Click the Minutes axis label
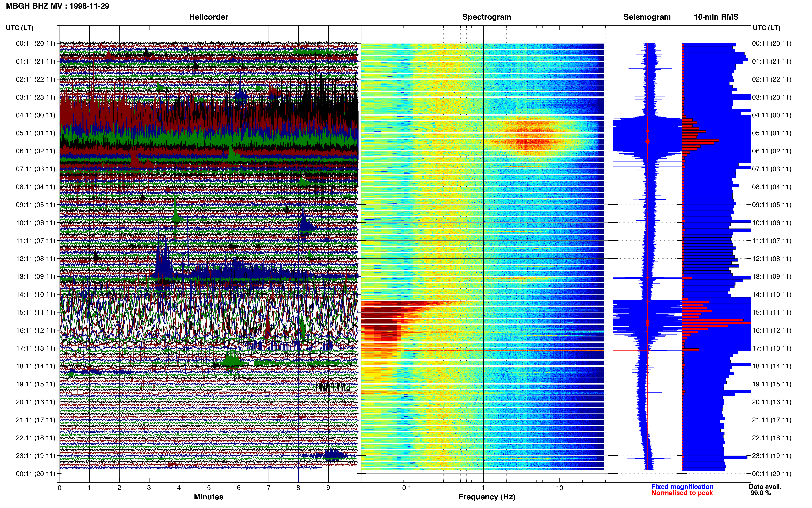This screenshot has width=812, height=508. pyautogui.click(x=209, y=497)
